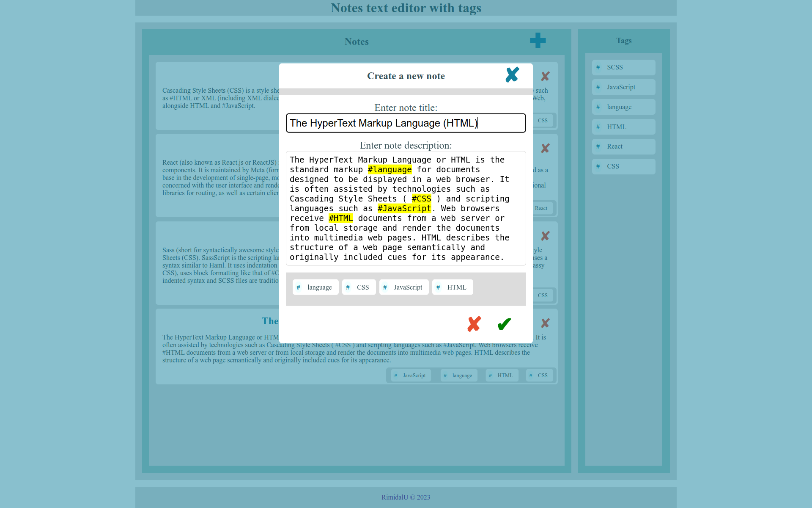Screen dimensions: 812x508
Task: Select the HTML tag chip in dialog
Action: (x=453, y=287)
